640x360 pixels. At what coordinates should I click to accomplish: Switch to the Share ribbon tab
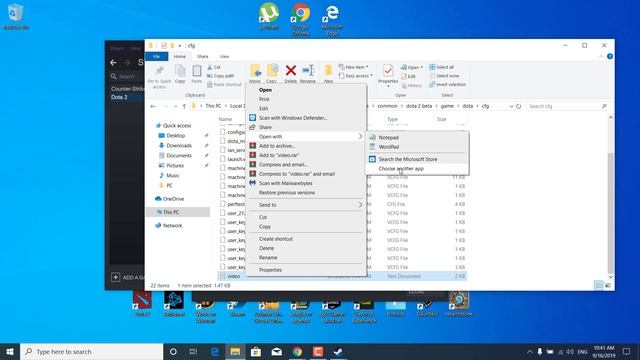[x=202, y=56]
